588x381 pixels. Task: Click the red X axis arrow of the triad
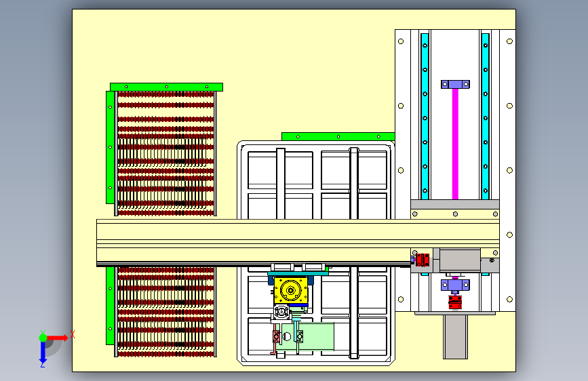click(x=57, y=338)
